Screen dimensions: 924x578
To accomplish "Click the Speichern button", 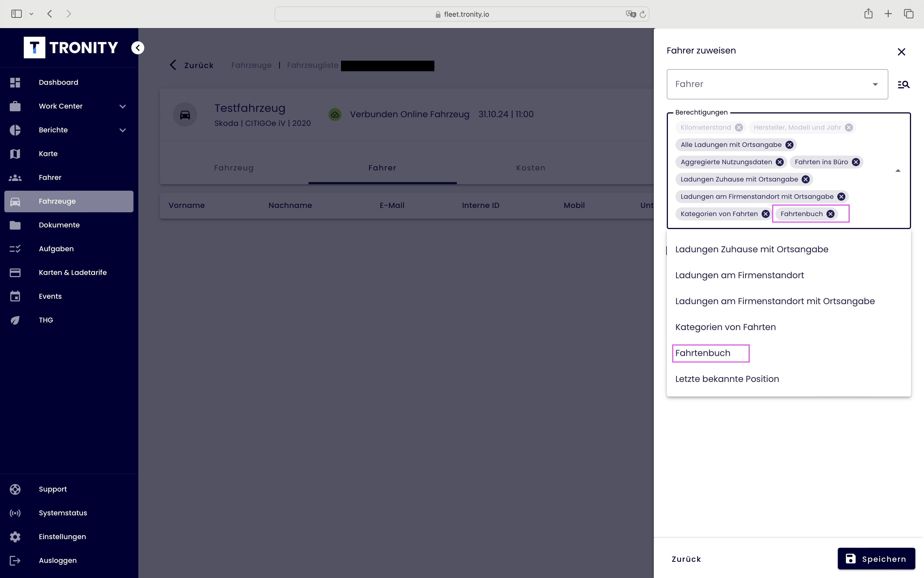I will (x=876, y=559).
